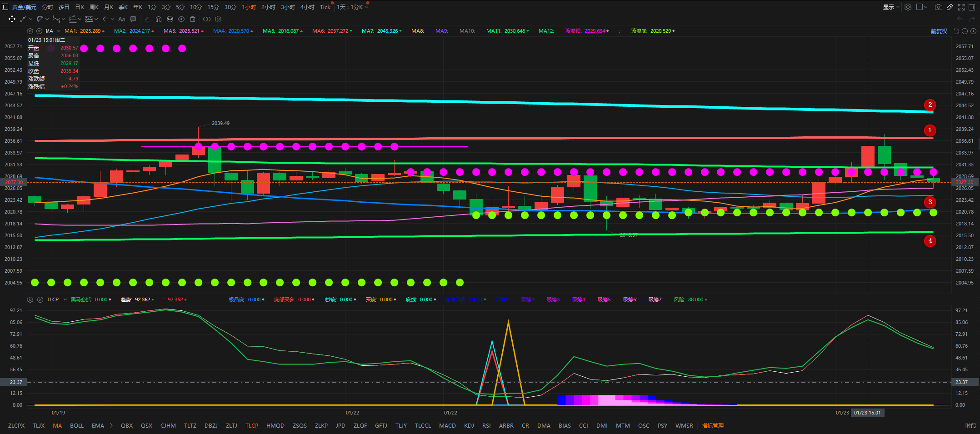Toggle the left sidebar panel icon
This screenshot has width=980, height=434.
tap(5, 7)
